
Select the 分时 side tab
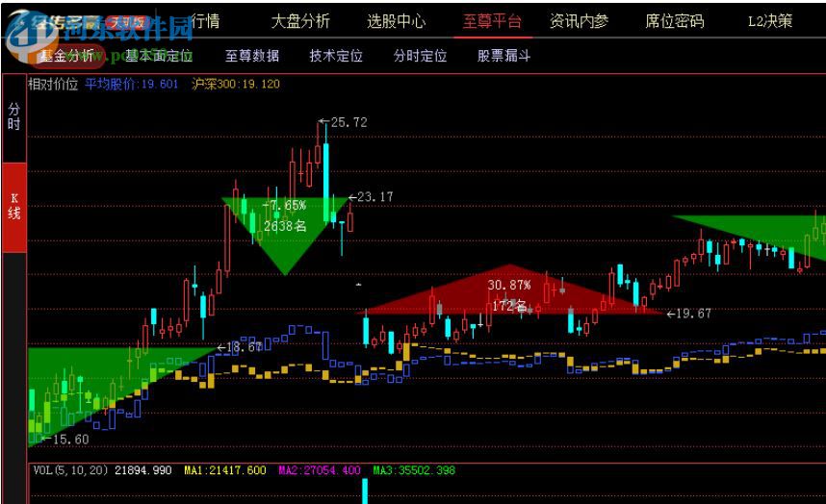click(13, 116)
